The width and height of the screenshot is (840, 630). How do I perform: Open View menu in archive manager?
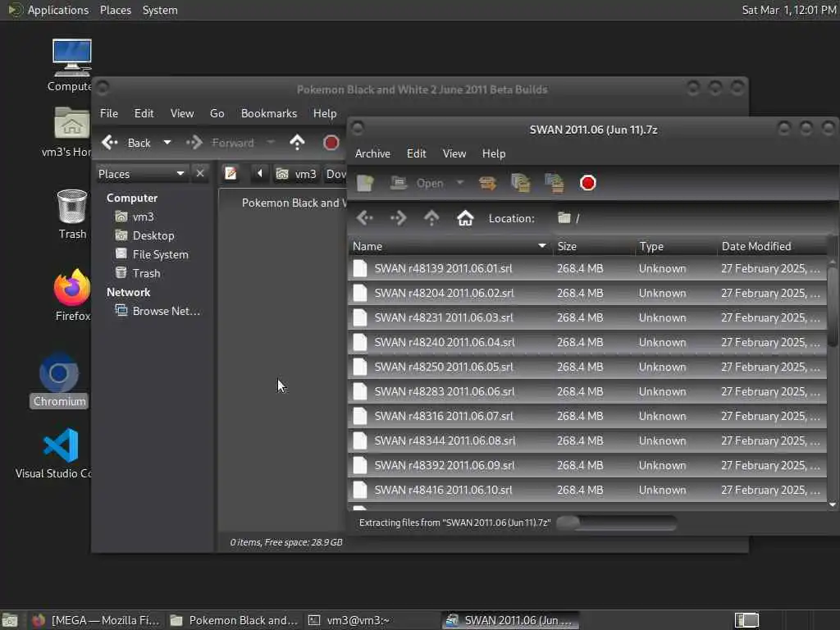(x=454, y=153)
